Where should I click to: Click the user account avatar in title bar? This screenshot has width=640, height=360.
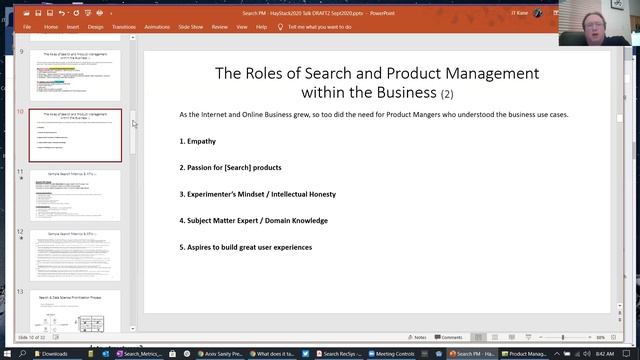538,13
